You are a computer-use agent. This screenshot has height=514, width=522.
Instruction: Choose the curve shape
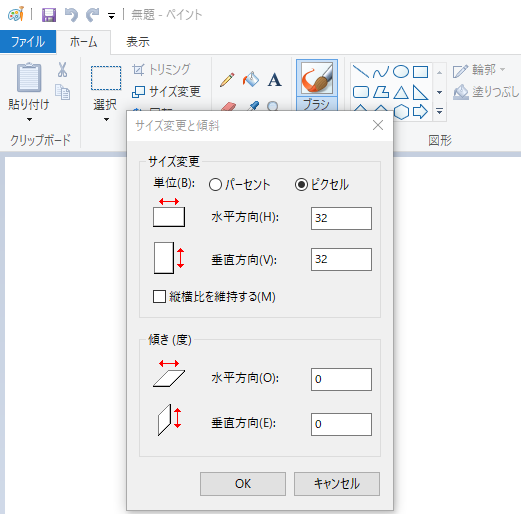381,71
